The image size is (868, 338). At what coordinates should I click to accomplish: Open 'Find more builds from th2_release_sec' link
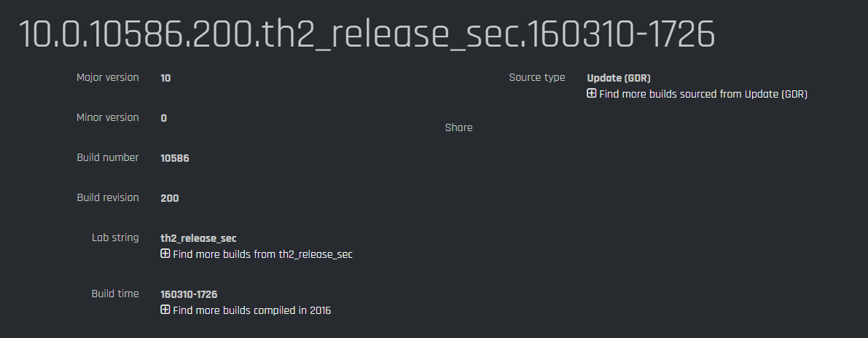262,254
